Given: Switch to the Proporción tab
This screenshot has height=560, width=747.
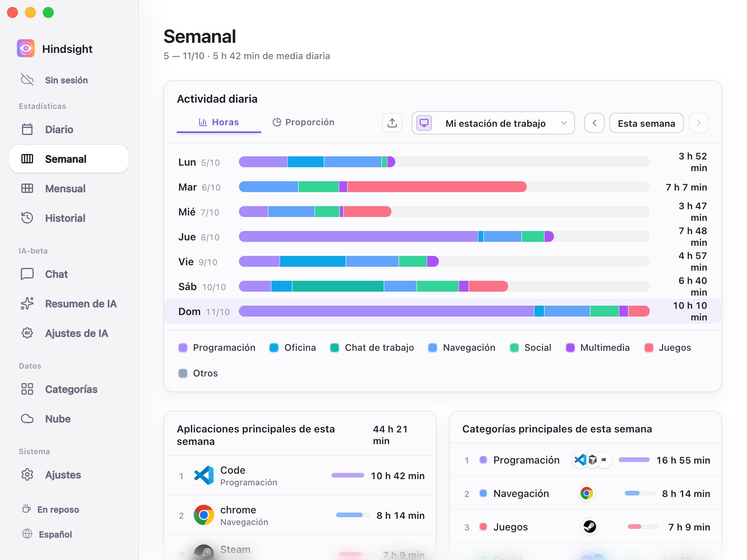Looking at the screenshot, I should 303,122.
